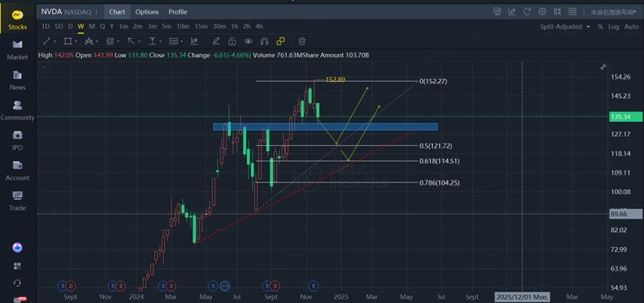Open the Account section in sidebar

18,170
